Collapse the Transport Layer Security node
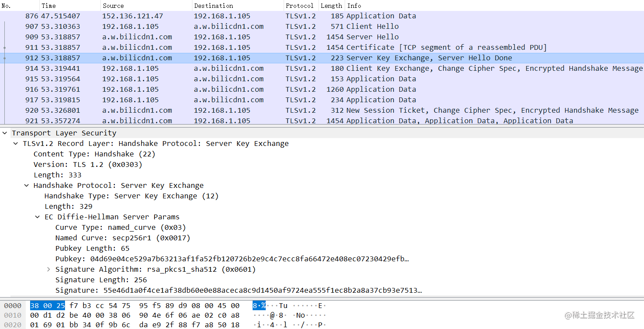The image size is (644, 329). click(x=5, y=133)
